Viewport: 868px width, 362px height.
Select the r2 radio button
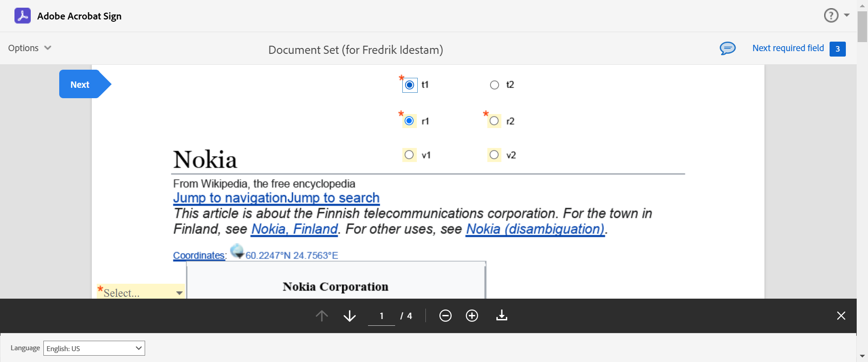[x=494, y=121]
